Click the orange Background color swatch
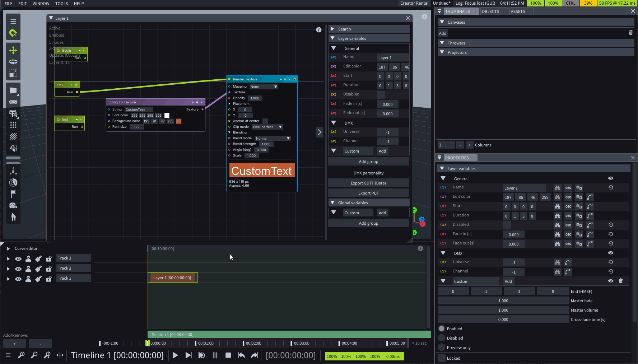This screenshot has height=364, width=638. pyautogui.click(x=179, y=121)
